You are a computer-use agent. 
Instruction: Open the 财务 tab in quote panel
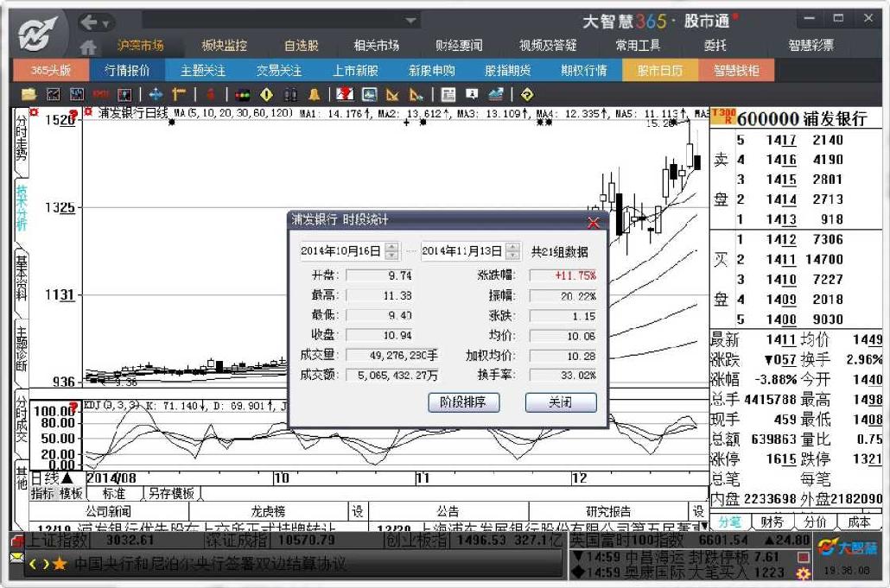pos(772,522)
